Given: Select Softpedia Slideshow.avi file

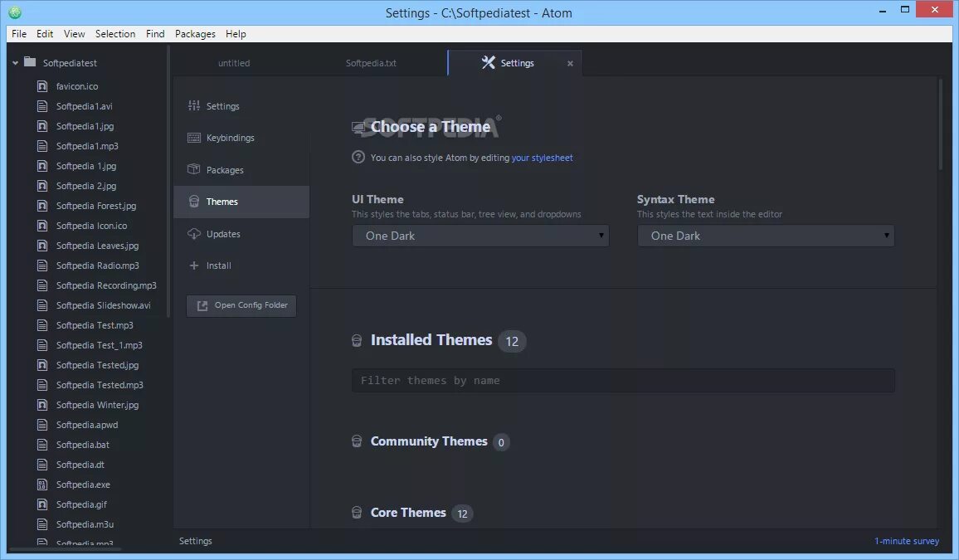Looking at the screenshot, I should (x=104, y=305).
